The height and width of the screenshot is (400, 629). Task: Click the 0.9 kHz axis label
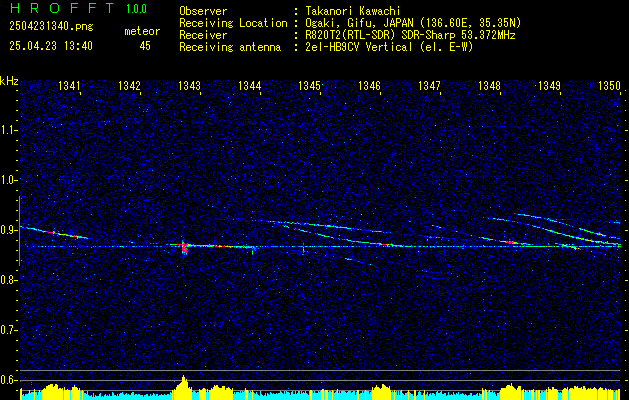[8, 230]
